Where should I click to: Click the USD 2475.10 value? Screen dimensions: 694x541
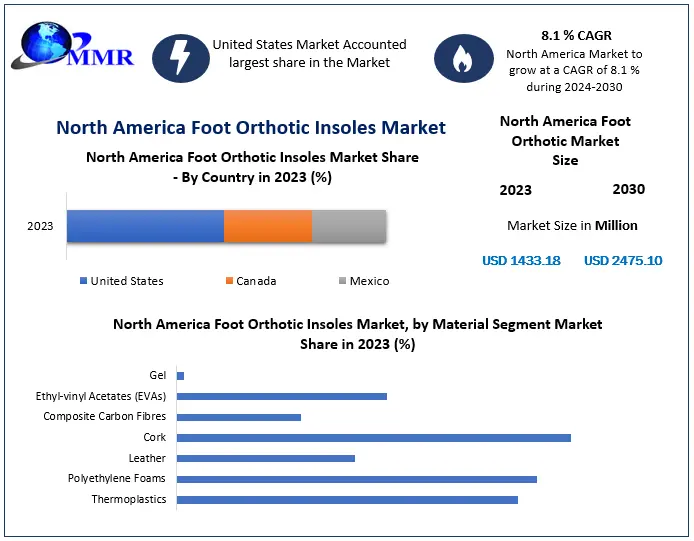pos(623,260)
